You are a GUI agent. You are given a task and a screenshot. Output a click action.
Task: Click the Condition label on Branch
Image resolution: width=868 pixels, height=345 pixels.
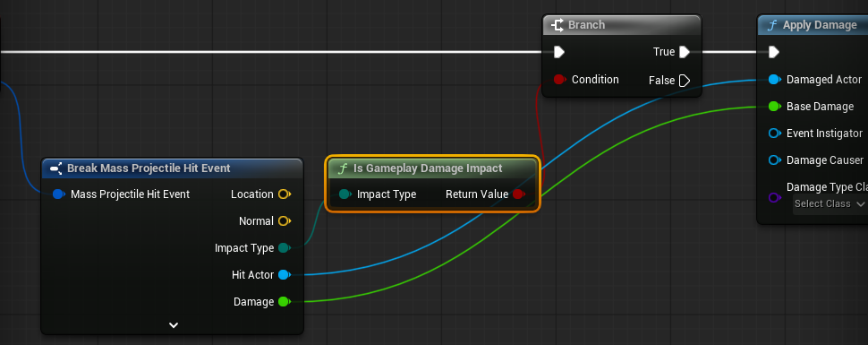pos(595,80)
